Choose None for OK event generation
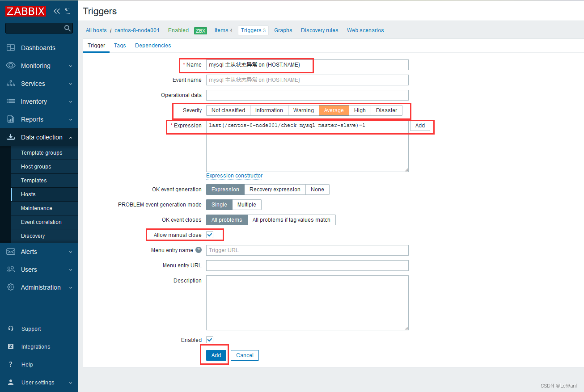The image size is (584, 392). coord(317,190)
